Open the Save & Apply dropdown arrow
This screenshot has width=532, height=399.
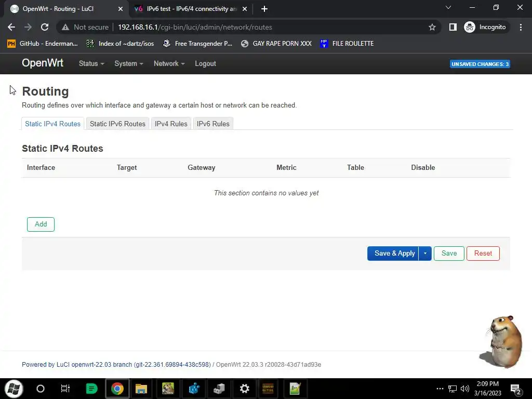[x=425, y=254]
